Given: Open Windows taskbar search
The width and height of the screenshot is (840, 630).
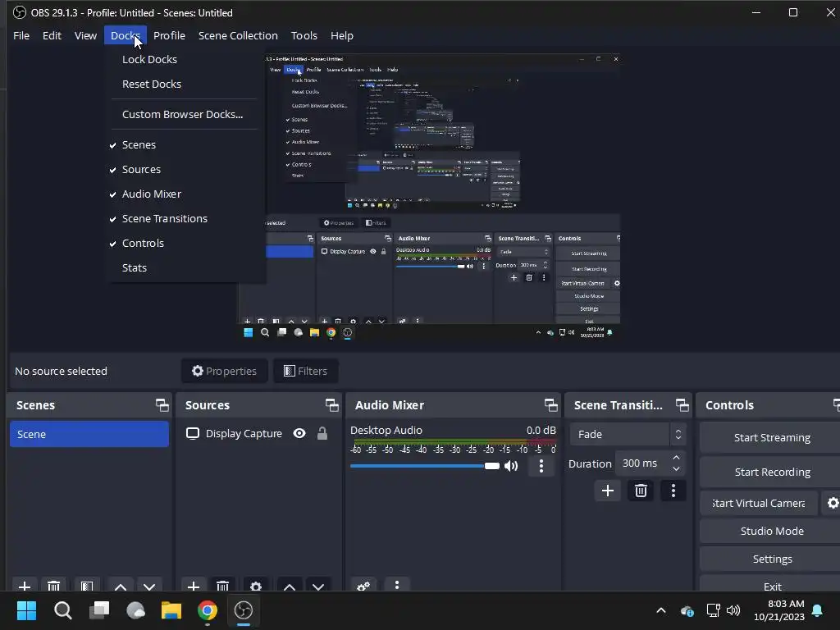Looking at the screenshot, I should point(62,610).
